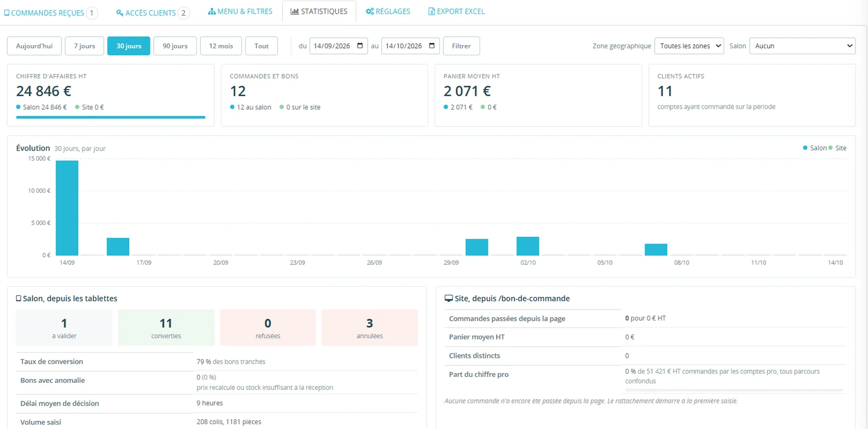Click the gears icon before Réglages
The image size is (868, 429).
coord(370,11)
